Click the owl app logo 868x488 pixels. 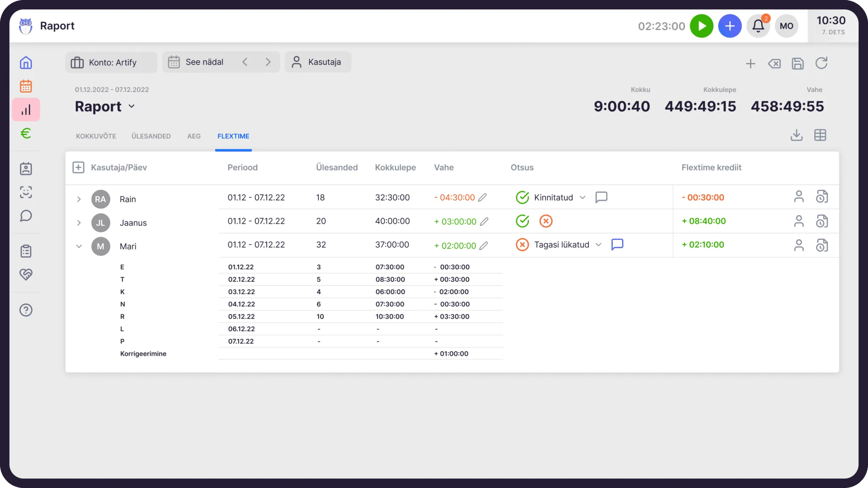(26, 26)
